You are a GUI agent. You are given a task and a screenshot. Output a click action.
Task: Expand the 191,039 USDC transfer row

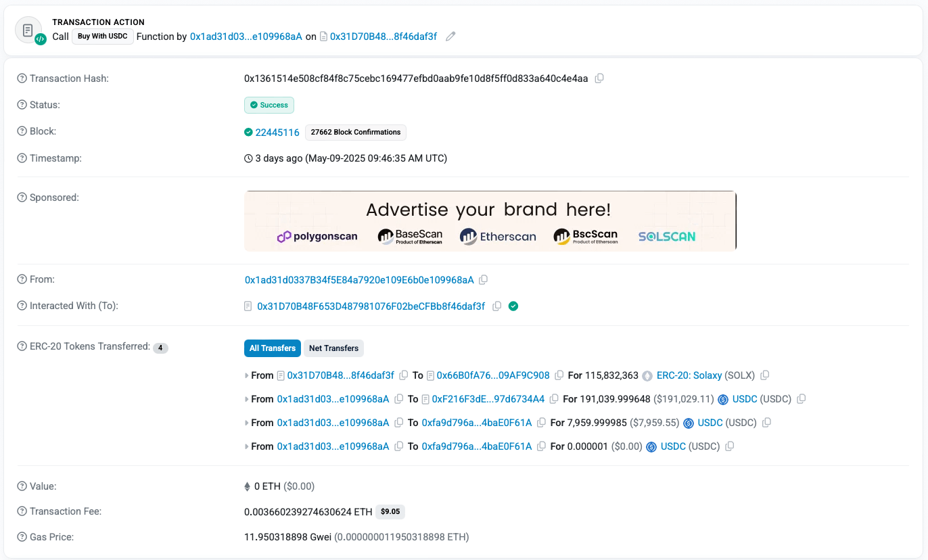pyautogui.click(x=248, y=399)
